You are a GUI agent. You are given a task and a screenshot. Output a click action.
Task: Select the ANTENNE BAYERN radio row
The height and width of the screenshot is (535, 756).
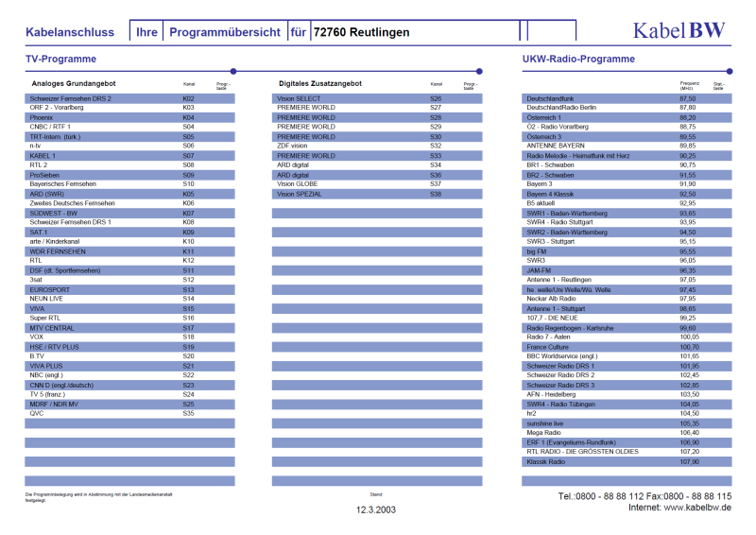click(627, 146)
